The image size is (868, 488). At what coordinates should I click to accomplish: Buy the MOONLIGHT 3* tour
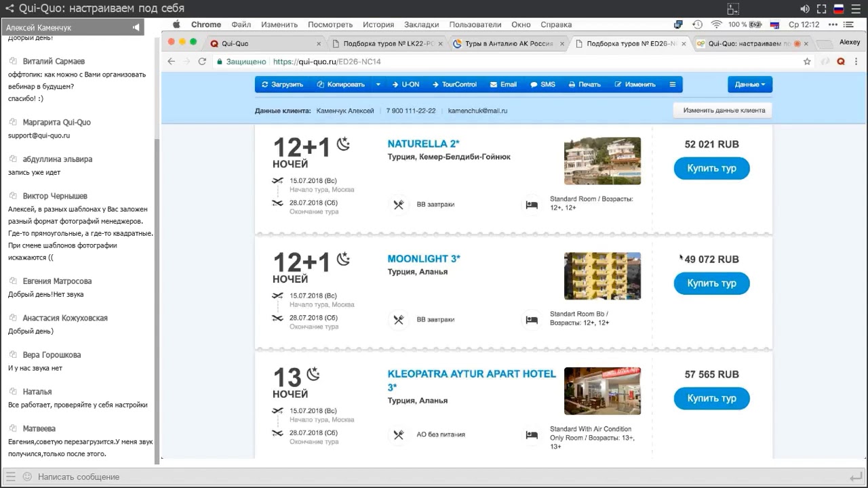(x=711, y=283)
